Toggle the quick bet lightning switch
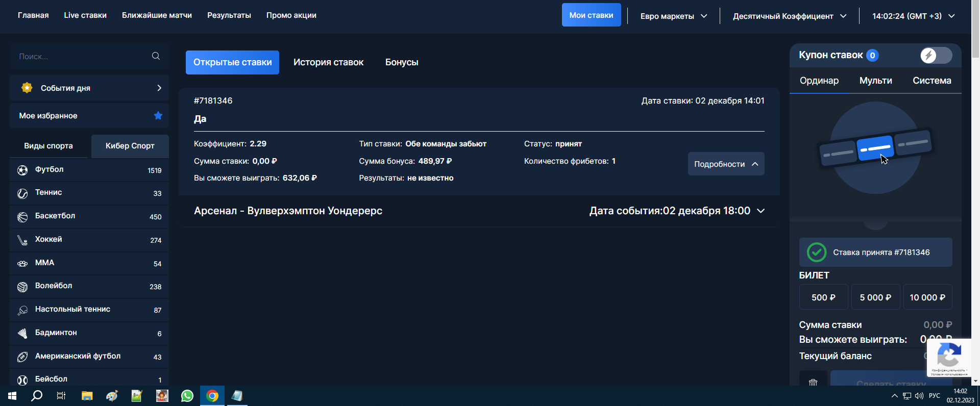 (936, 55)
